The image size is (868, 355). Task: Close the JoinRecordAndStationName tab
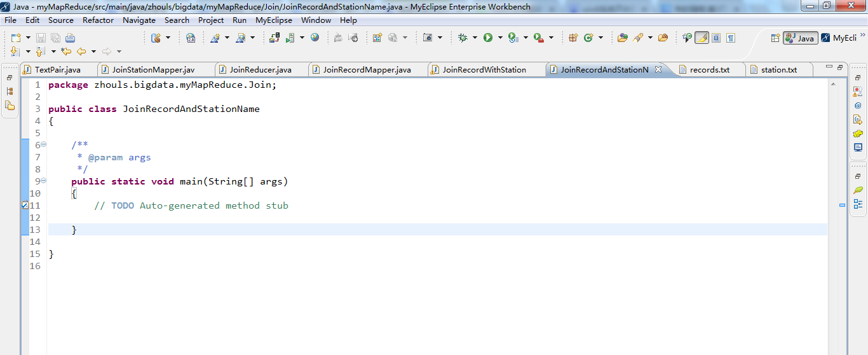pos(658,69)
